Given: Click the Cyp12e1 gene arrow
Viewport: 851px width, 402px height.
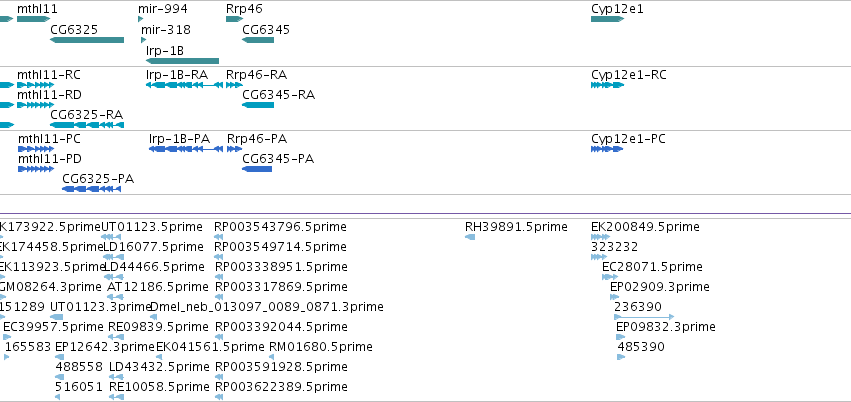Looking at the screenshot, I should pyautogui.click(x=607, y=19).
